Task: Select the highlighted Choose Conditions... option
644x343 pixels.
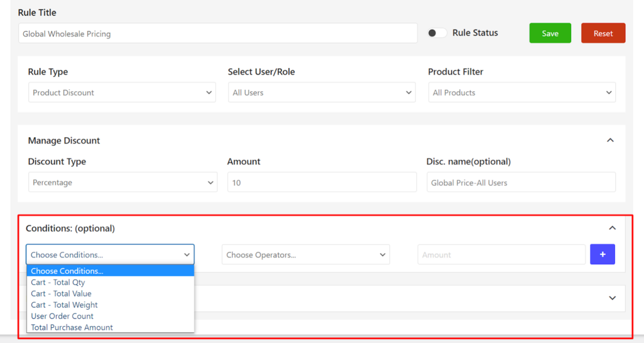Action: [110, 271]
